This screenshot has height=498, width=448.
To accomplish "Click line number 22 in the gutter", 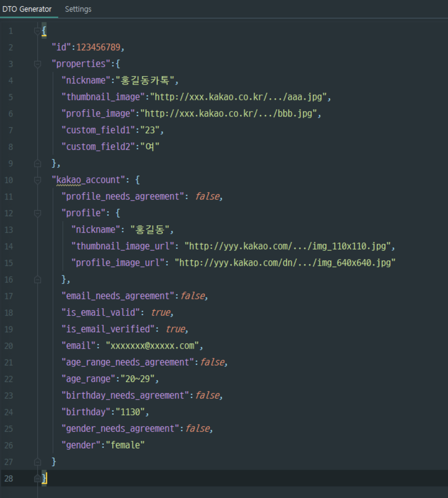I will coord(9,379).
